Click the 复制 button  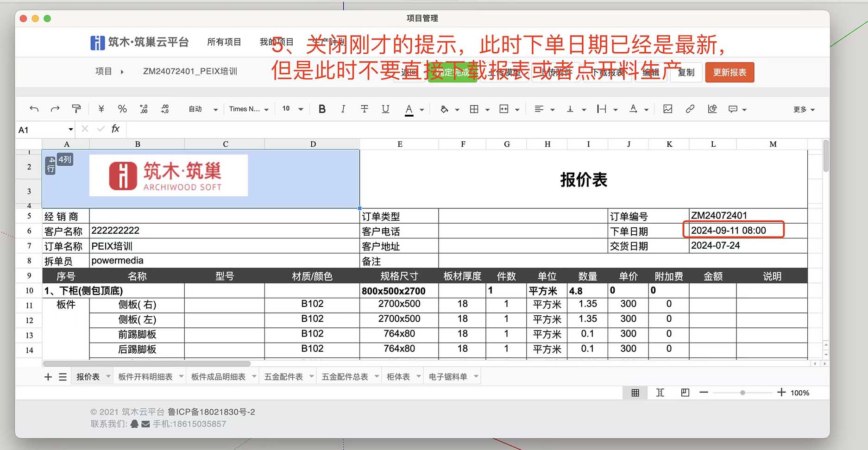(x=686, y=72)
